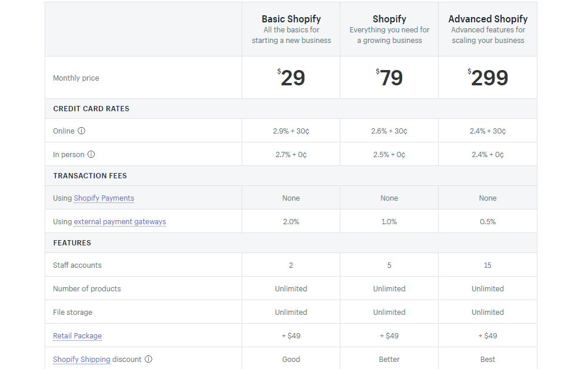Image resolution: width=588 pixels, height=369 pixels.
Task: Click the CREDIT CARD RATES section header
Action: tap(91, 108)
